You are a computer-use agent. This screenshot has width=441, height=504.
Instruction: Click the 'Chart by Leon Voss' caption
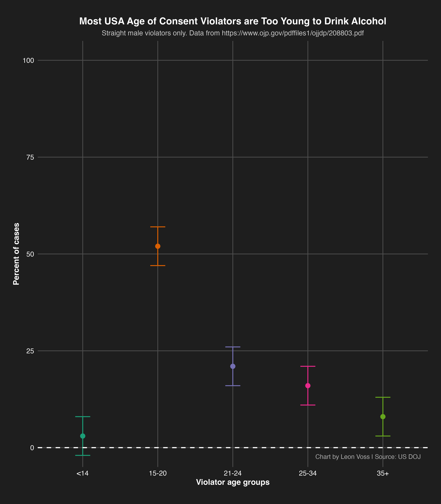pyautogui.click(x=368, y=457)
